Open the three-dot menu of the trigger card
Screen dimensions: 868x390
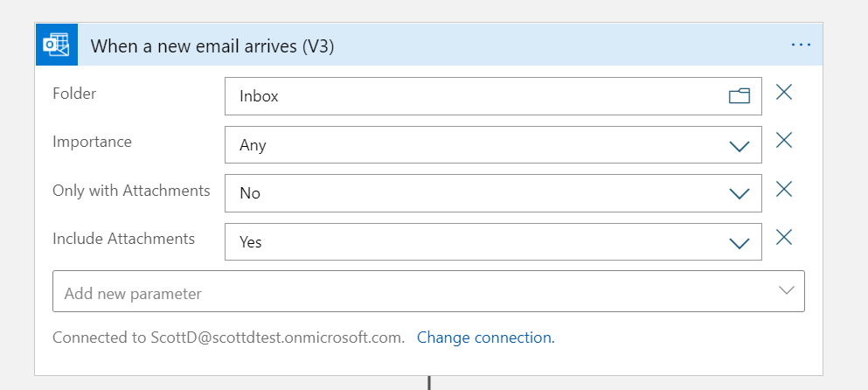801,45
